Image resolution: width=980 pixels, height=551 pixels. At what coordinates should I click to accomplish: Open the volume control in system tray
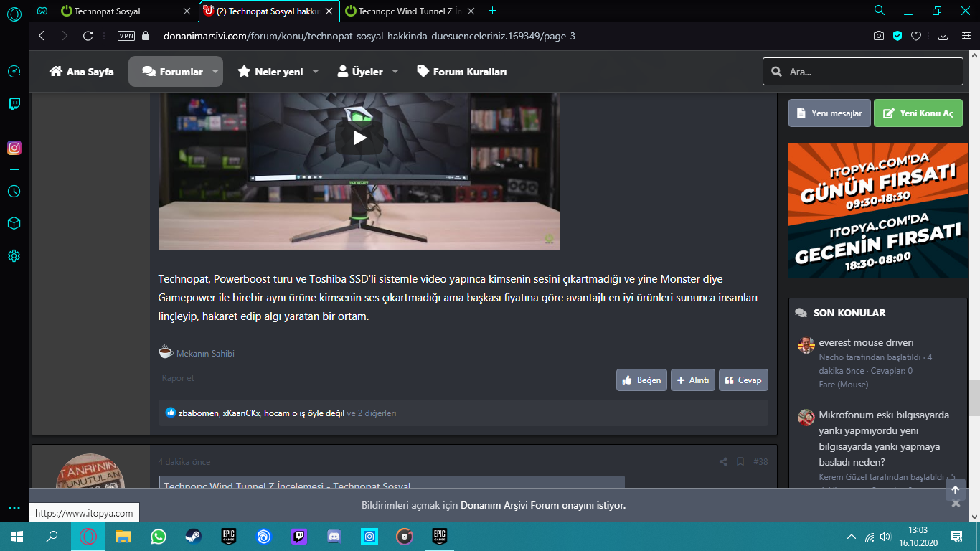point(885,536)
